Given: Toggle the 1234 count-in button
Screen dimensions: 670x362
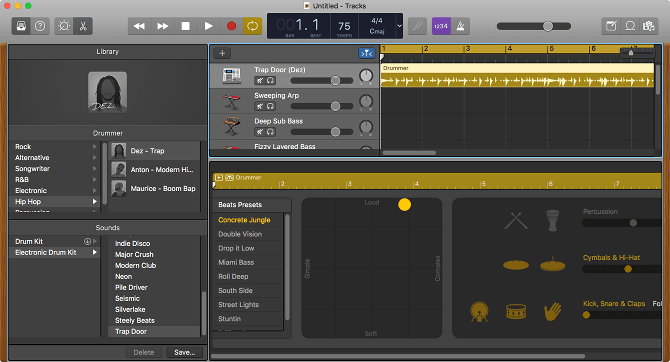Looking at the screenshot, I should [441, 26].
